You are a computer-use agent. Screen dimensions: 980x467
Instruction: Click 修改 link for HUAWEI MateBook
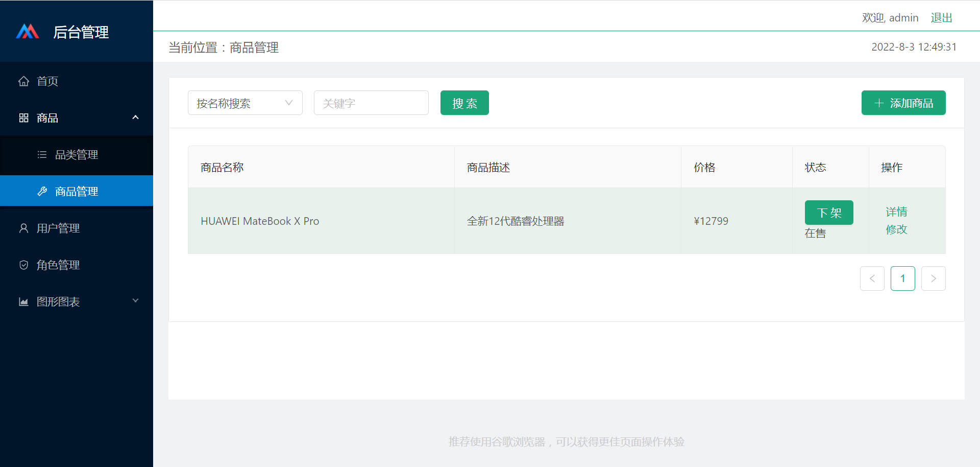[896, 229]
